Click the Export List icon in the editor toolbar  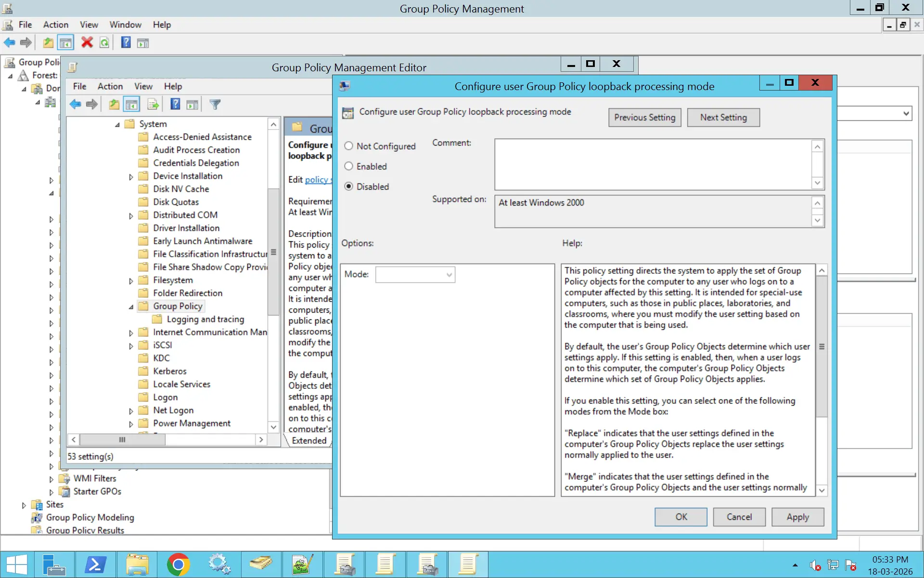[x=153, y=104]
